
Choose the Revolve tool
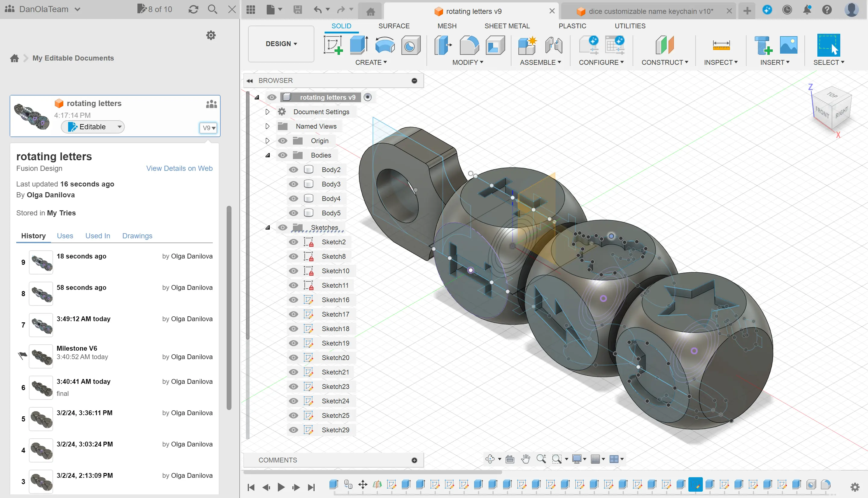[385, 45]
